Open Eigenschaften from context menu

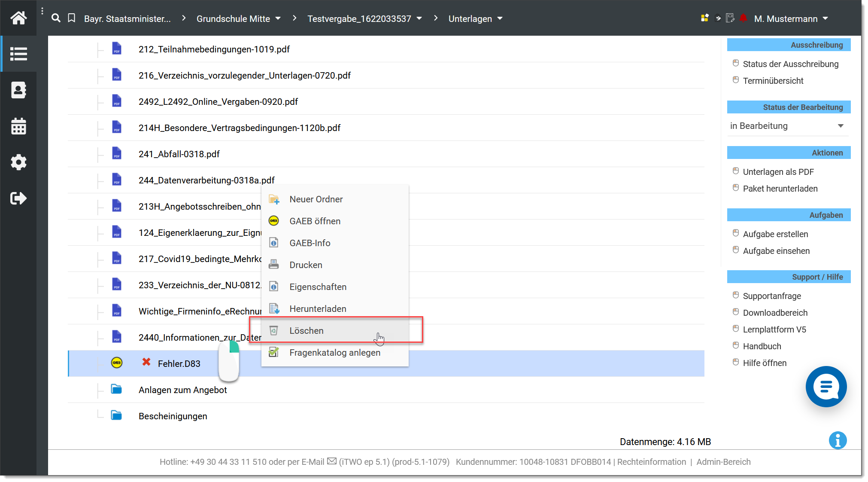point(335,287)
